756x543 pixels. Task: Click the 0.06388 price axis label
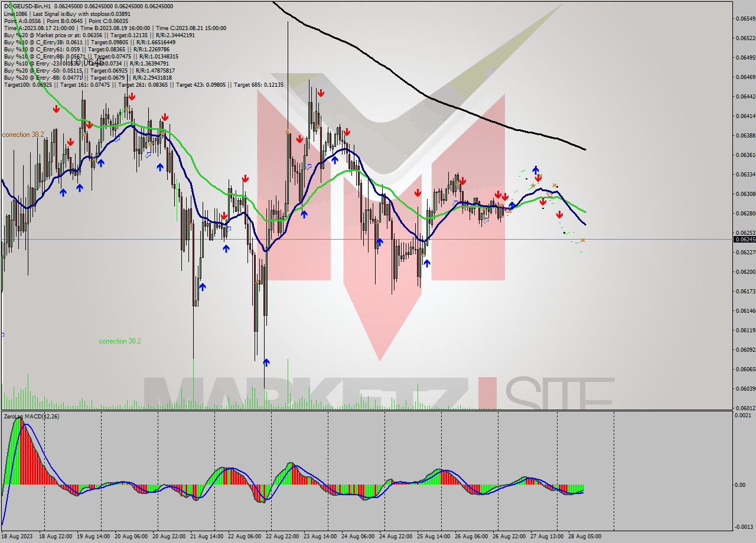point(745,135)
